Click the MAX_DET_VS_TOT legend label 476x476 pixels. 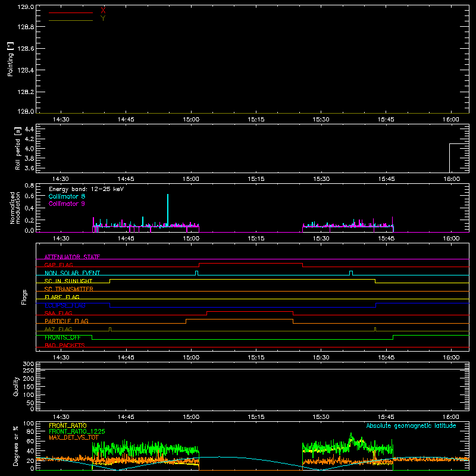pos(74,437)
